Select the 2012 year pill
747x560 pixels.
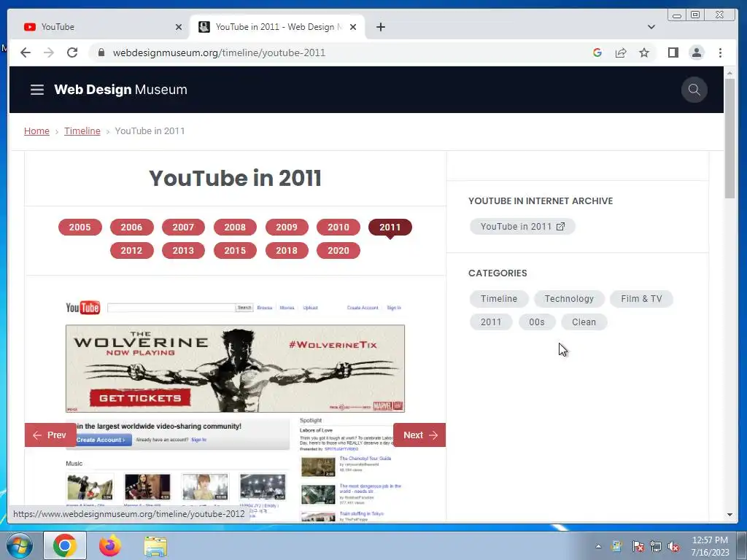pos(131,251)
